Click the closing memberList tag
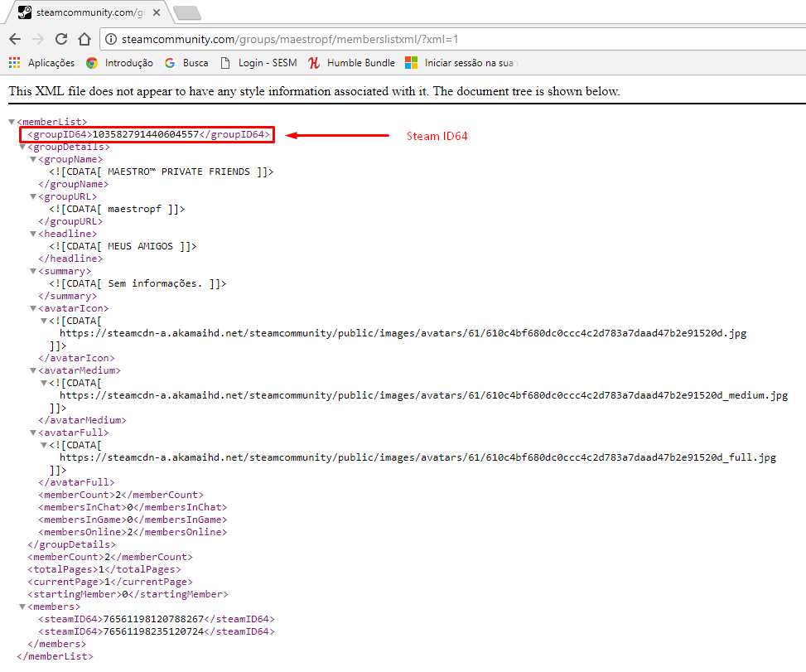Image resolution: width=806 pixels, height=672 pixels. pyautogui.click(x=55, y=656)
